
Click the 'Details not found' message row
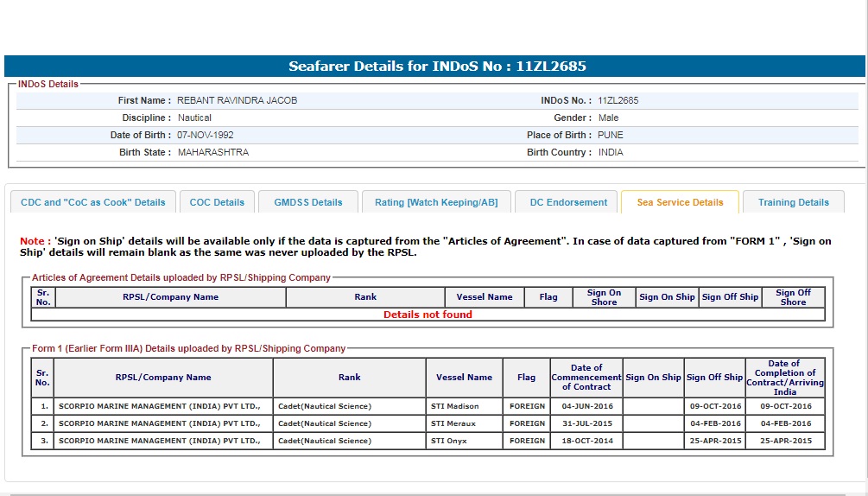[x=428, y=315]
